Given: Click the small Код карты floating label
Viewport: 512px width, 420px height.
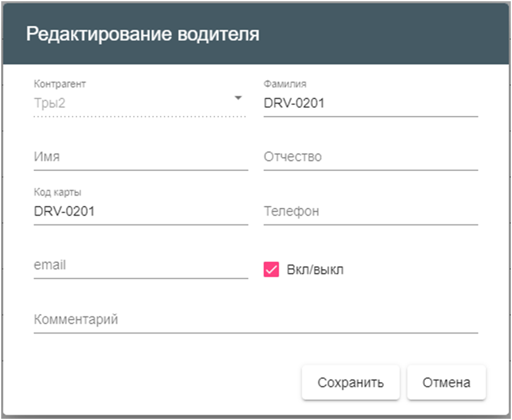Looking at the screenshot, I should [x=58, y=192].
